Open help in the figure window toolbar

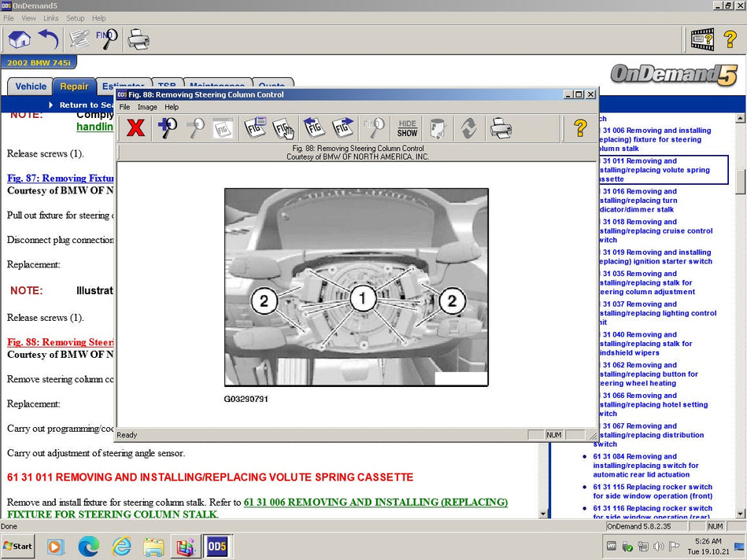pos(580,127)
